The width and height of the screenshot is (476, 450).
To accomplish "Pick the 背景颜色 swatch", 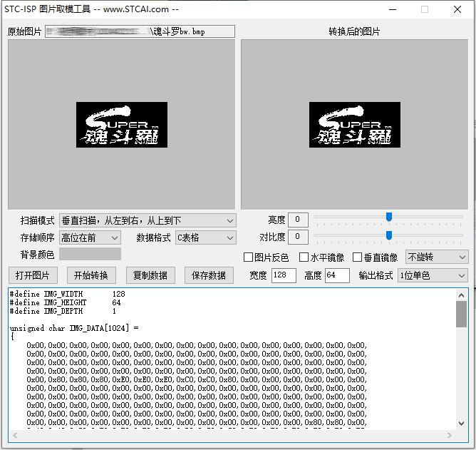I will click(90, 254).
